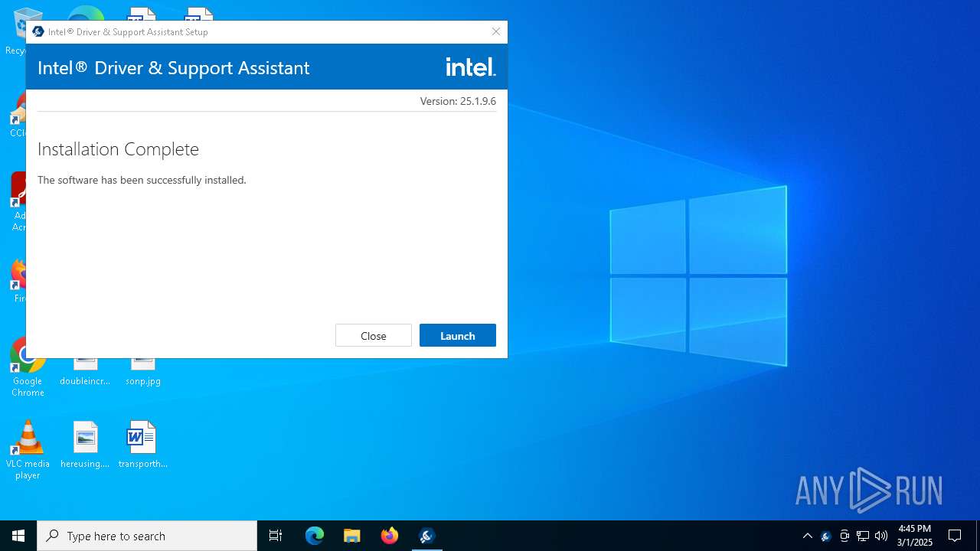Select the hereusing image file on desktop
The height and width of the screenshot is (551, 980).
[x=85, y=445]
